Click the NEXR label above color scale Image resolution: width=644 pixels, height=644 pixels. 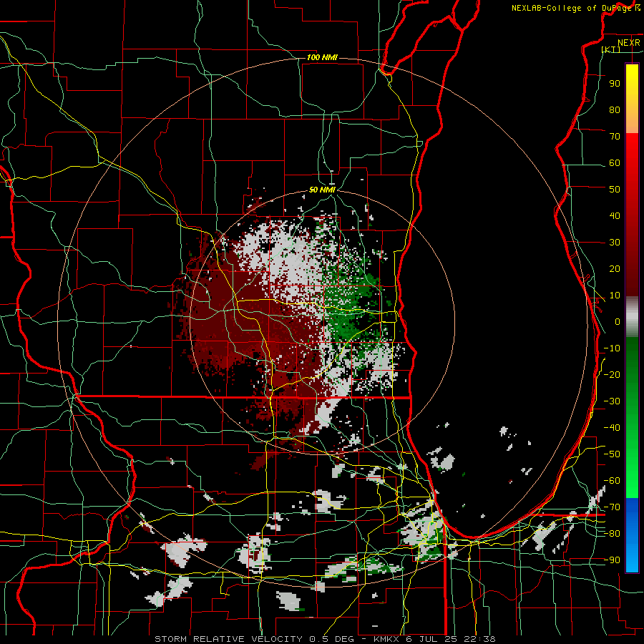[x=628, y=43]
